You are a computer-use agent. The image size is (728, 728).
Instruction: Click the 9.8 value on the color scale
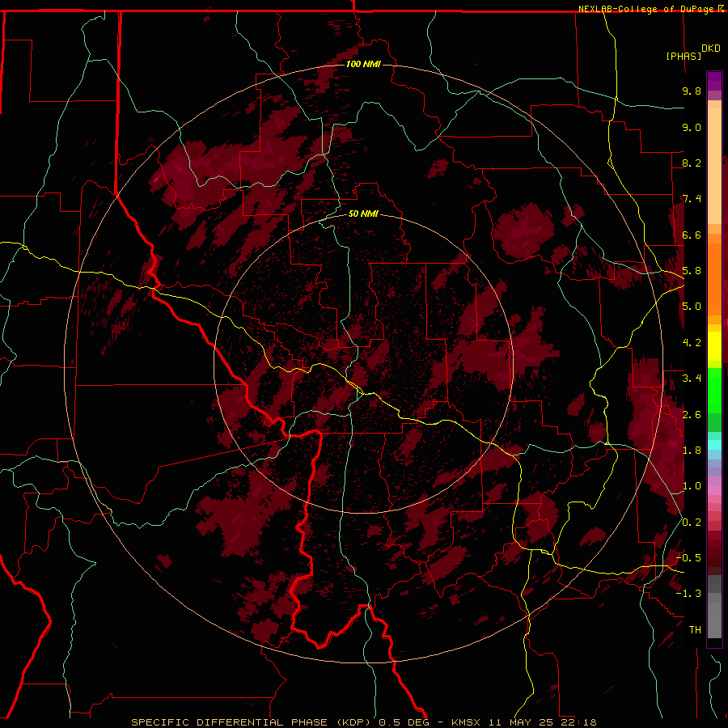click(x=692, y=91)
